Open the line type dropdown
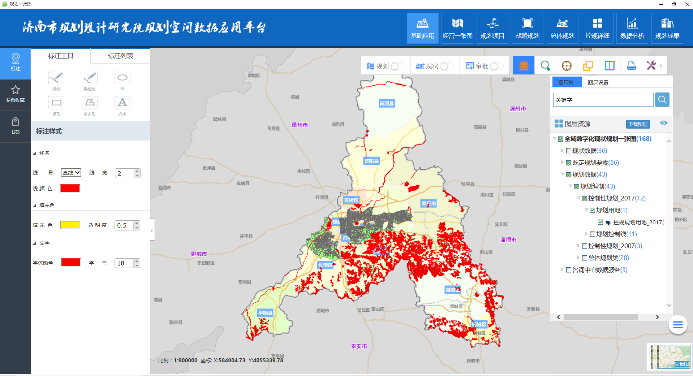This screenshot has width=693, height=376. click(71, 173)
